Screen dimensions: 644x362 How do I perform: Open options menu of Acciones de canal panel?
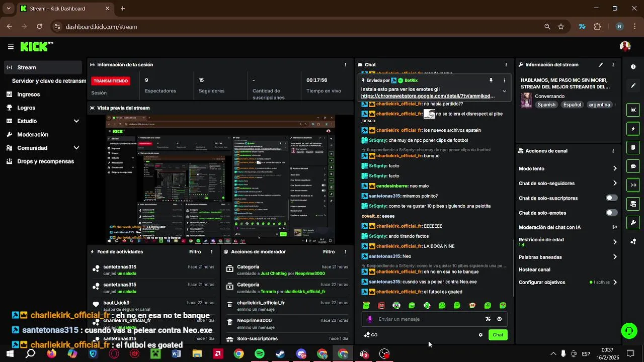pos(613,151)
